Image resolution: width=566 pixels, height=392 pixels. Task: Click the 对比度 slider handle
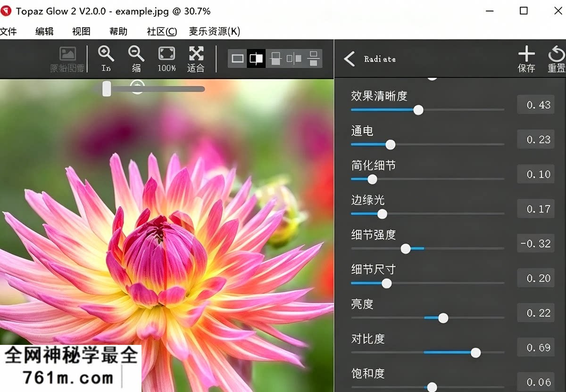(475, 352)
